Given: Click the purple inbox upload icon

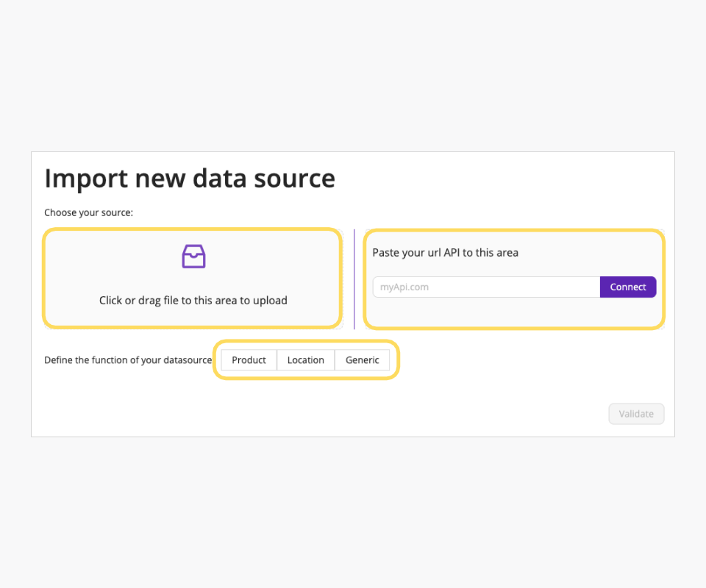Looking at the screenshot, I should tap(193, 257).
